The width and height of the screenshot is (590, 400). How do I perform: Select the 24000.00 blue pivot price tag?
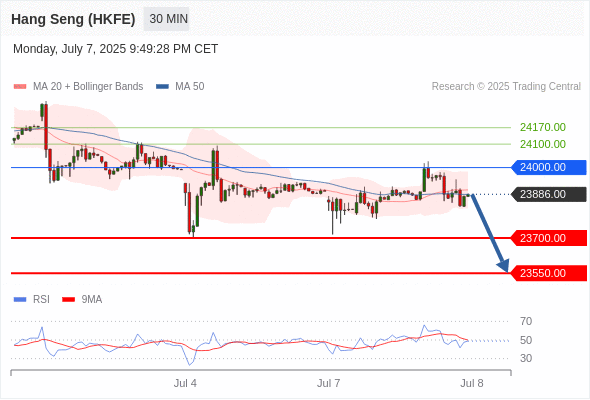click(549, 167)
